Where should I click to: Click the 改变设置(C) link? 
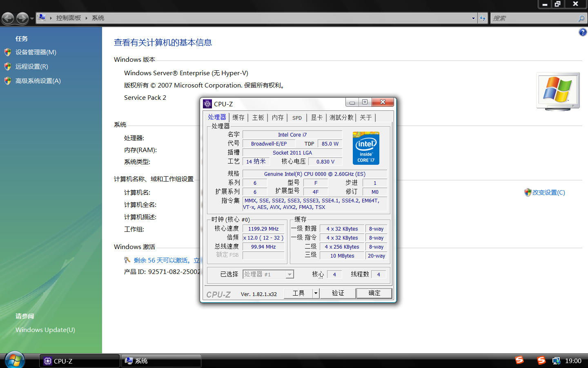548,193
